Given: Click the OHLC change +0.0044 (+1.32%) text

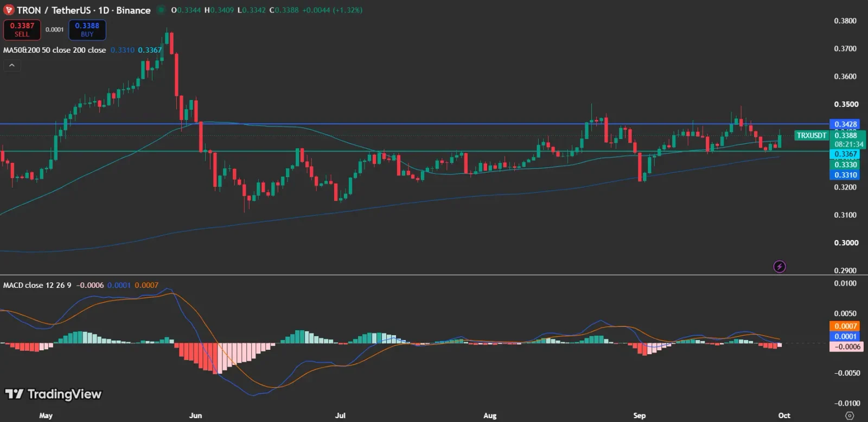Looking at the screenshot, I should click(x=331, y=10).
